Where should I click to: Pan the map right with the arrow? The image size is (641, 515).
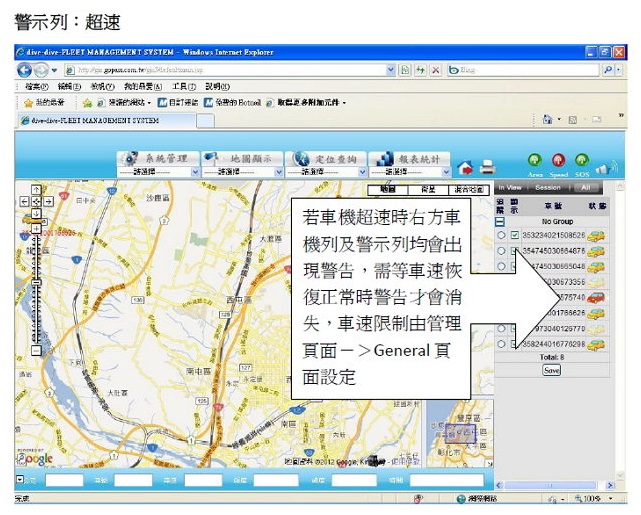[x=49, y=201]
